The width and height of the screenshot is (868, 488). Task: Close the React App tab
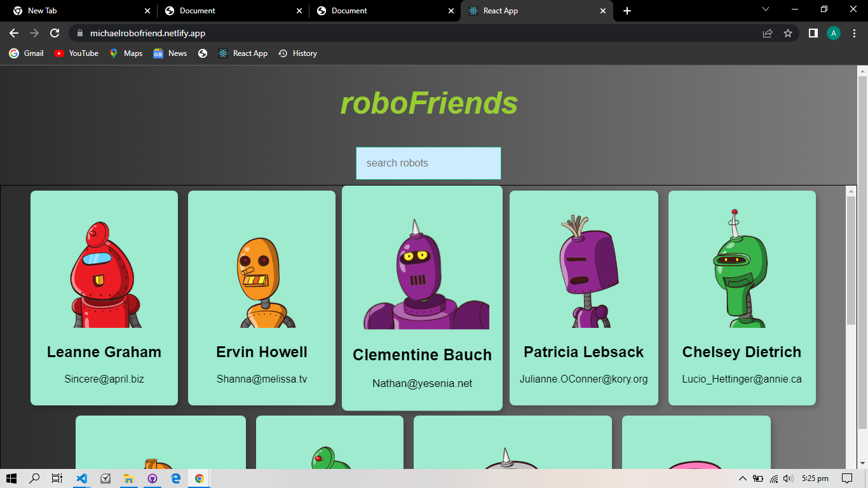click(x=603, y=11)
